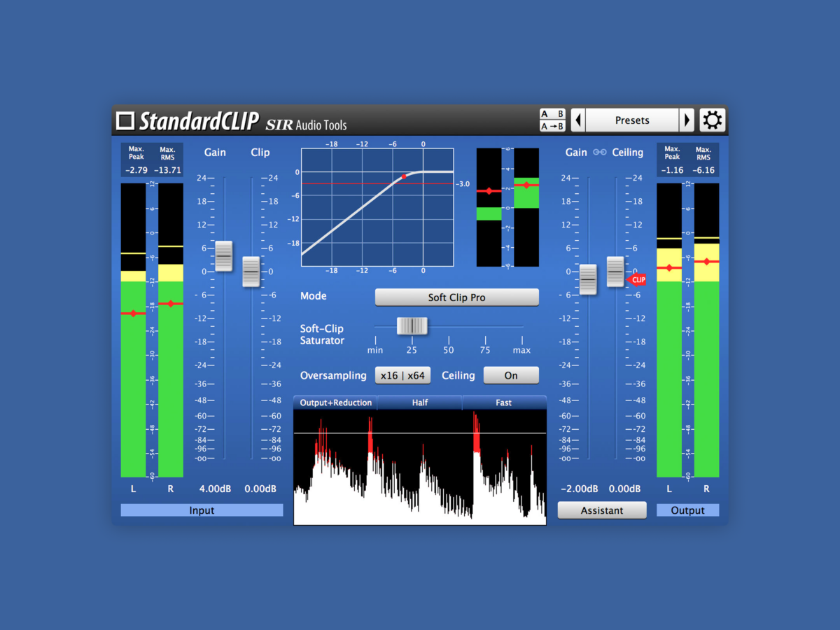
Task: Click the Output section label bar
Action: point(687,510)
